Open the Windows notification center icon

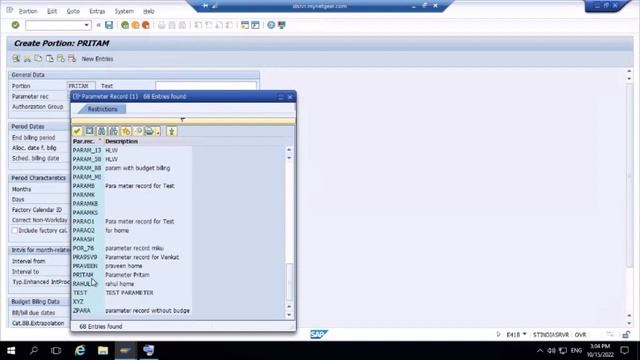(624, 350)
